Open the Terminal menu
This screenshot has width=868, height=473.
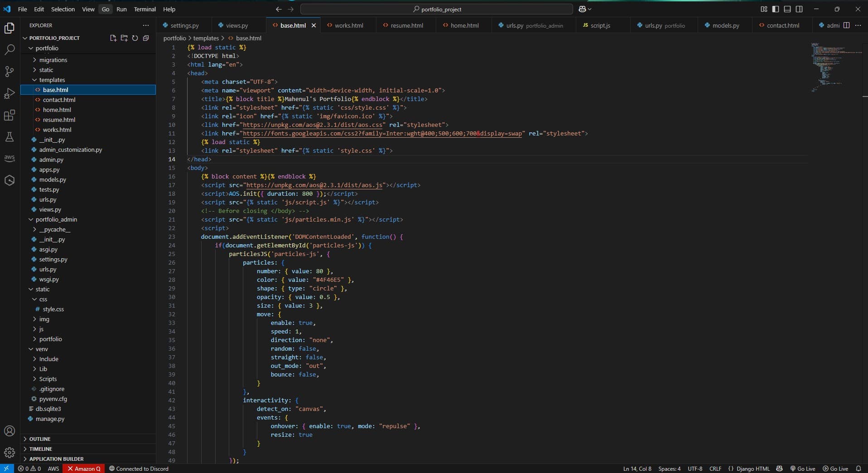145,9
